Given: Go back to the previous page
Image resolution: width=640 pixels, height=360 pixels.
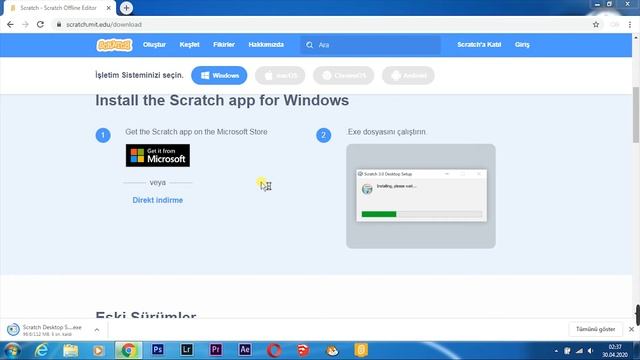Looking at the screenshot, I should click(10, 24).
